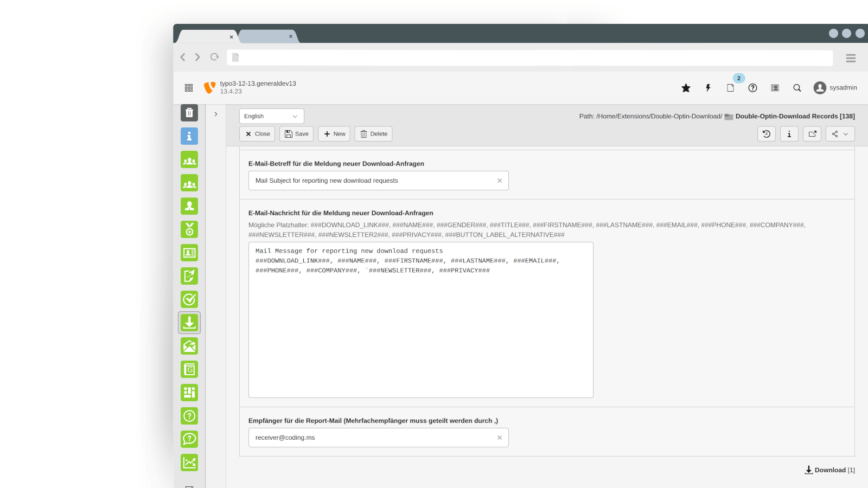The width and height of the screenshot is (868, 488).
Task: Click the help question mark icon in top bar
Action: point(752,88)
